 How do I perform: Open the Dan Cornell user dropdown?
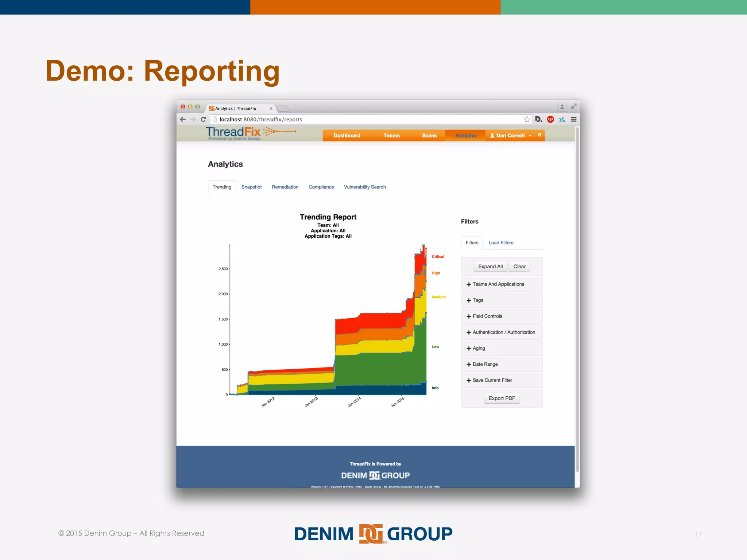click(511, 135)
